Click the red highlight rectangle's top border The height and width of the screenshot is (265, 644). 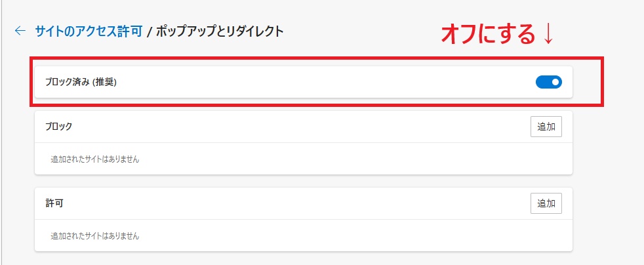click(315, 60)
